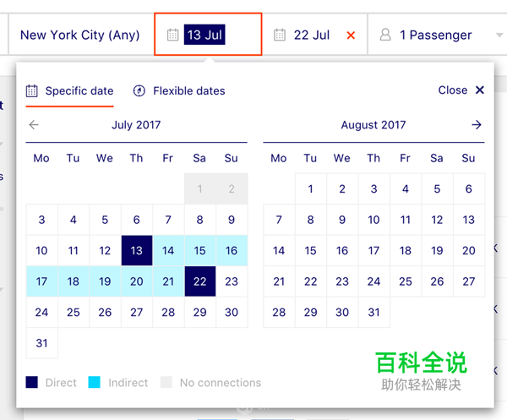Click the cyan Indirect legend swatch

(95, 383)
